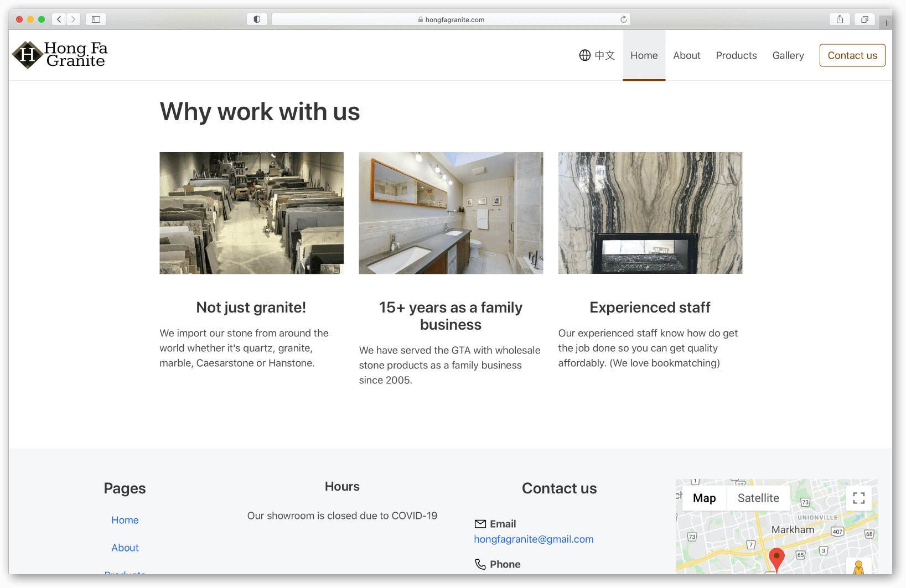Show the tab overview
906x588 pixels.
[x=864, y=19]
